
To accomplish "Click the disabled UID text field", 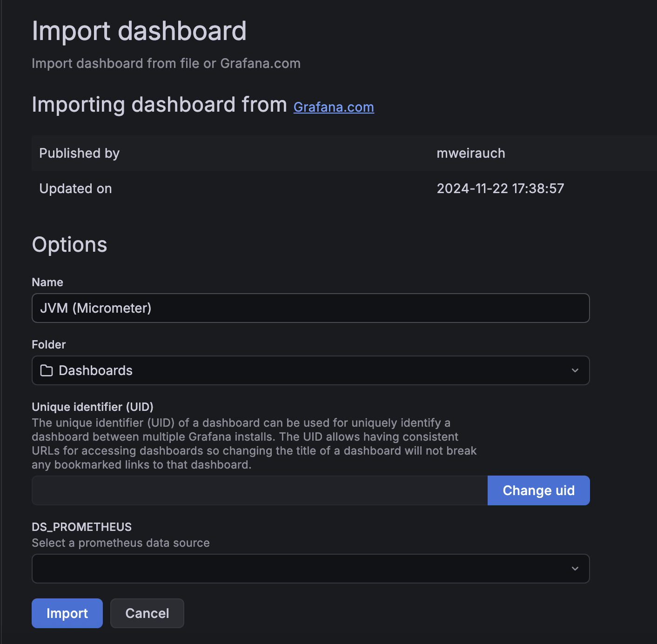I will [x=260, y=490].
